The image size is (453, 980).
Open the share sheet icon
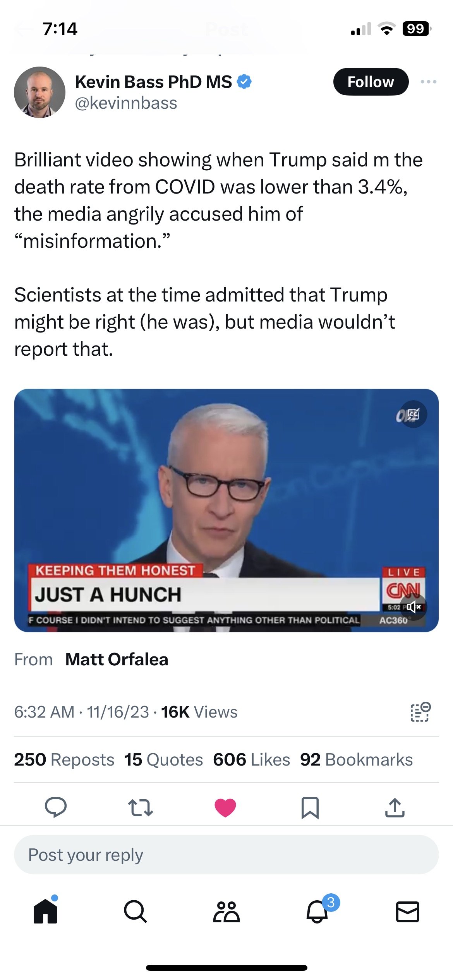click(x=395, y=807)
